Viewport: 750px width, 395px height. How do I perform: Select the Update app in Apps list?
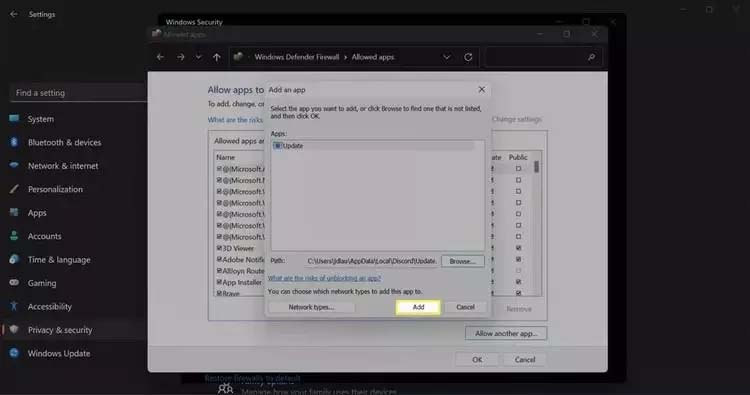(x=373, y=146)
